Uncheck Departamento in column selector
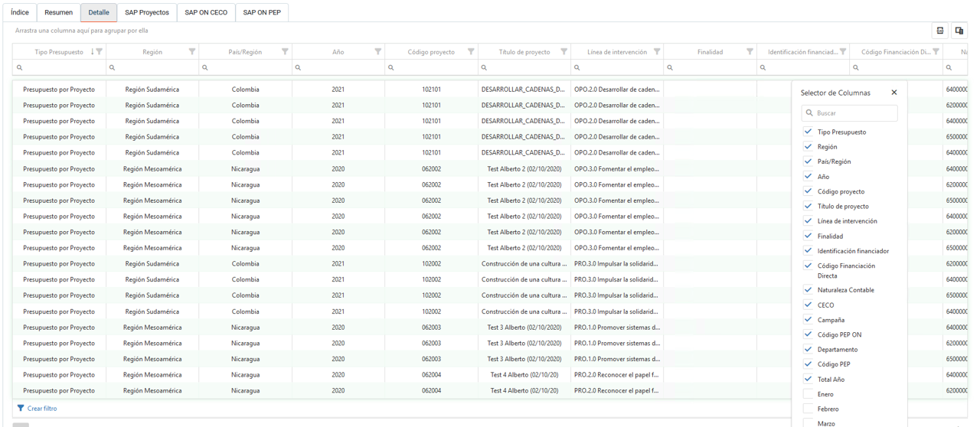The width and height of the screenshot is (980, 427). (808, 349)
